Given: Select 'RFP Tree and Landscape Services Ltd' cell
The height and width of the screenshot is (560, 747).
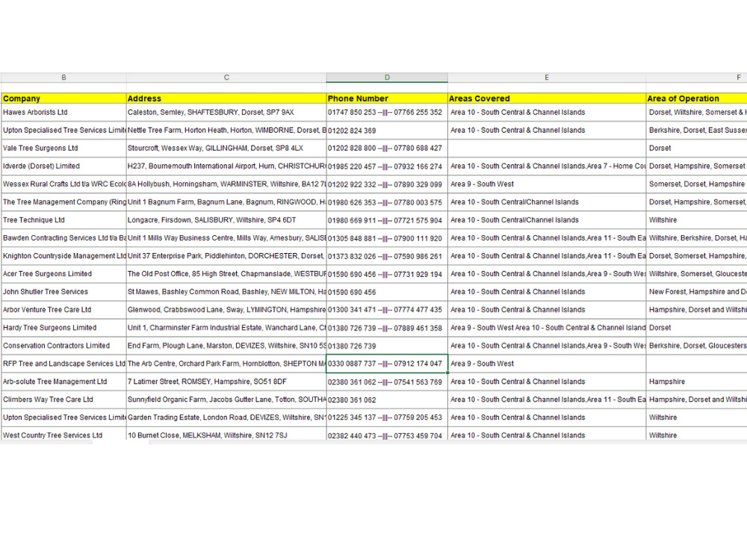Looking at the screenshot, I should coord(63,364).
